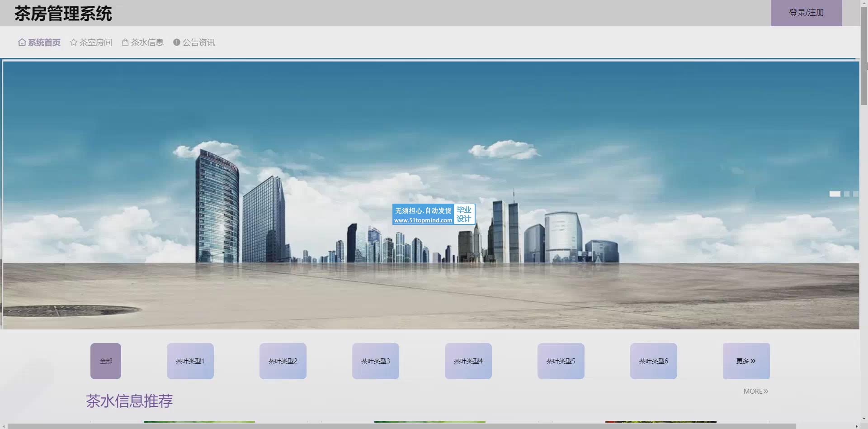Click the info icon beside 公告资讯
The width and height of the screenshot is (868, 429).
pos(177,43)
